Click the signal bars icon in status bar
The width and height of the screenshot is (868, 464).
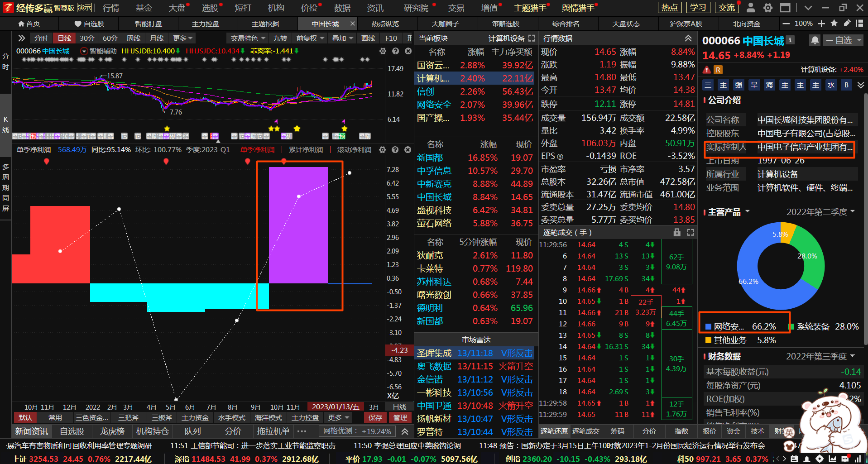[x=858, y=459]
